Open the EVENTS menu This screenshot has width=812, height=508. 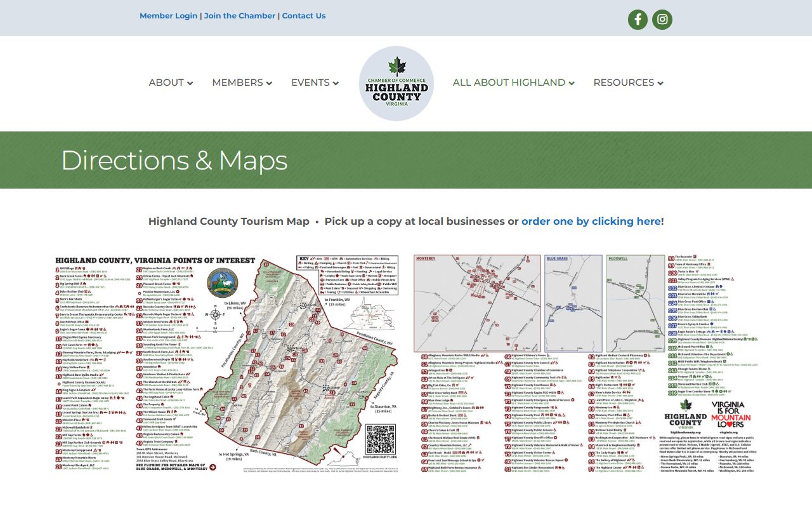(x=315, y=83)
